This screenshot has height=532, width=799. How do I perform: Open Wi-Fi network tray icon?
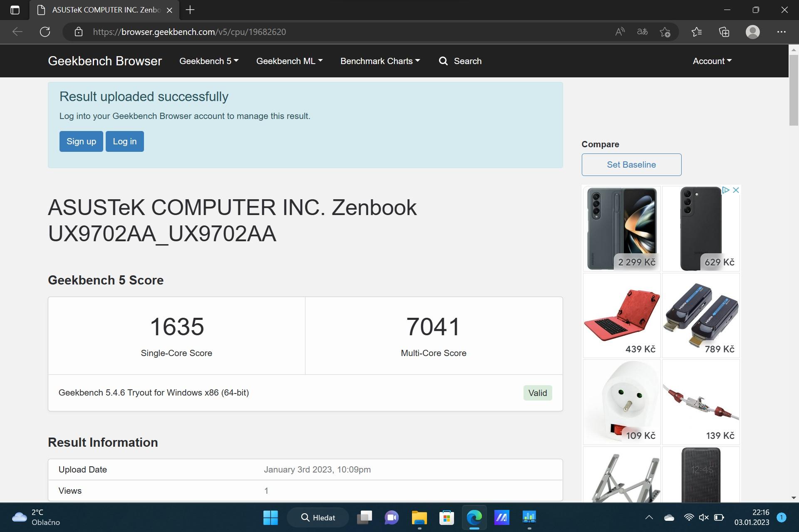click(x=689, y=517)
